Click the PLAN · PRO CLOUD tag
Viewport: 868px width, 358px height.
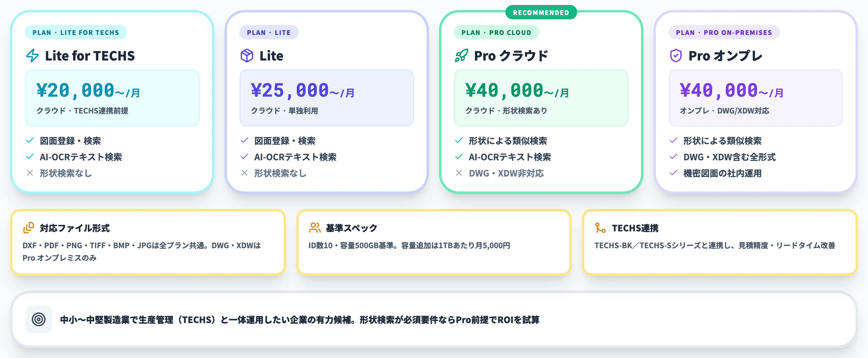pyautogui.click(x=496, y=32)
